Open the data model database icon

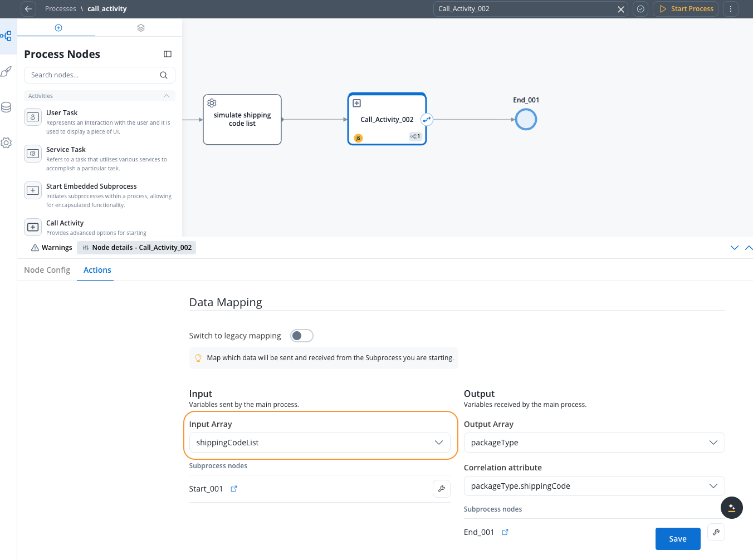pos(6,107)
